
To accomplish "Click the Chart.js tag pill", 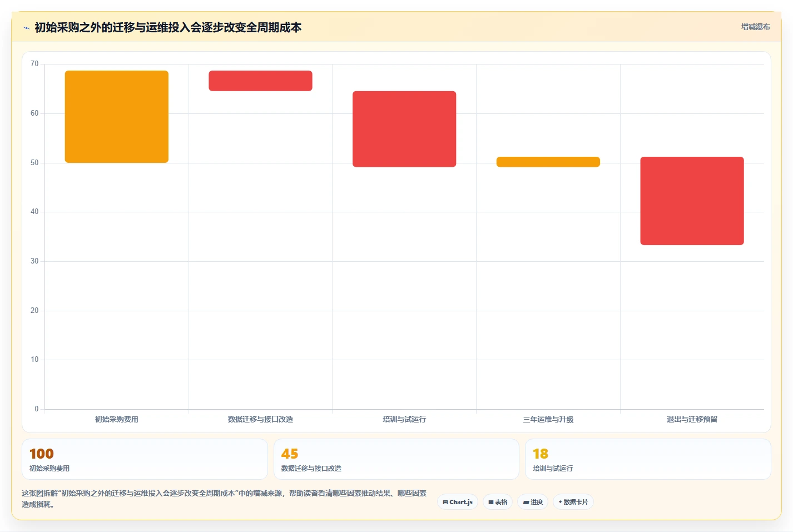I will 458,502.
